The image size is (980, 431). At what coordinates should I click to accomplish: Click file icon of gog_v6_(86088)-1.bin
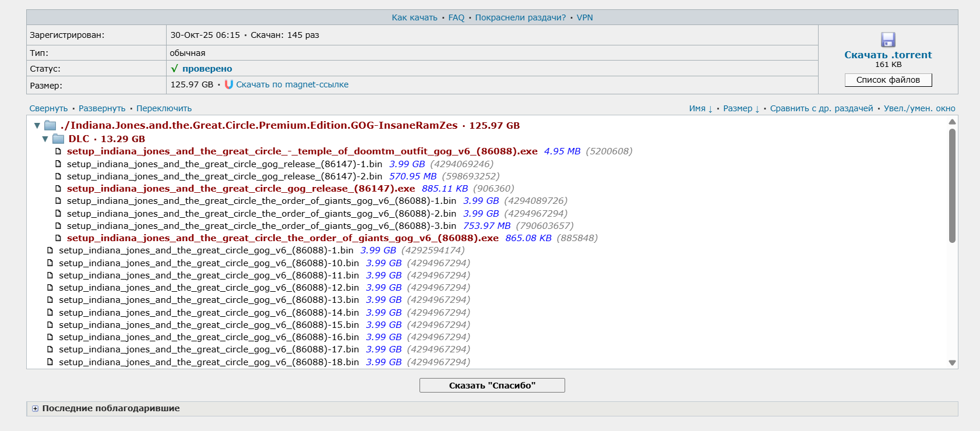[x=50, y=250]
